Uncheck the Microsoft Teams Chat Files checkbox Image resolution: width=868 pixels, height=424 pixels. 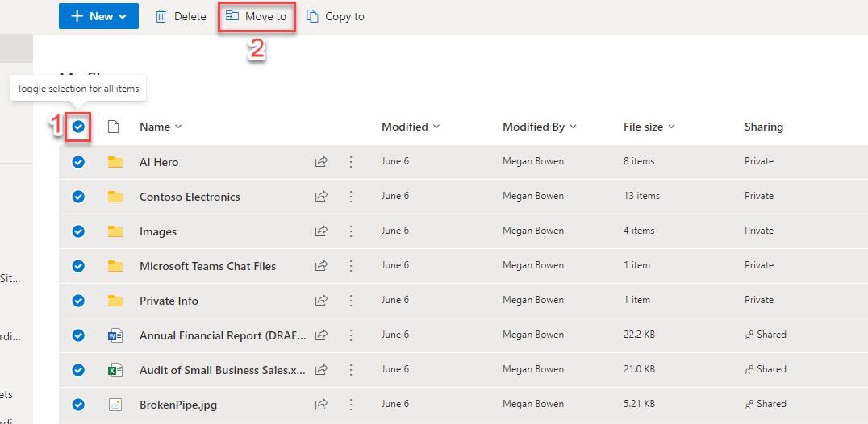[78, 266]
